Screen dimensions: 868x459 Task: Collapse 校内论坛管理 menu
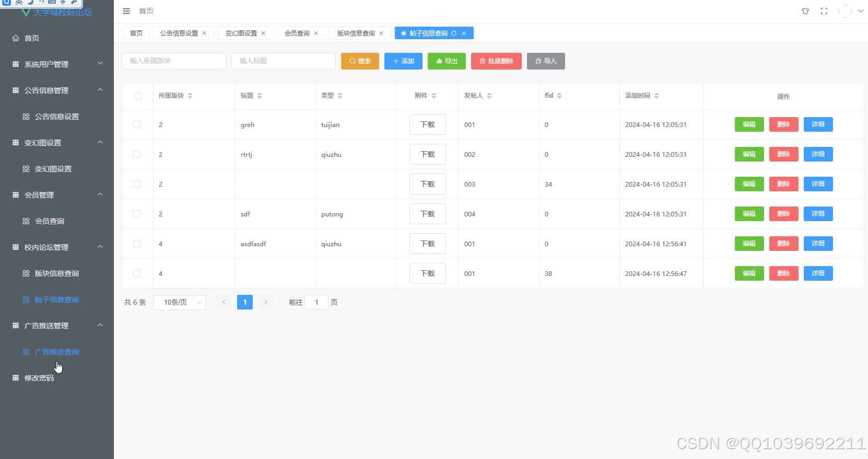[57, 247]
